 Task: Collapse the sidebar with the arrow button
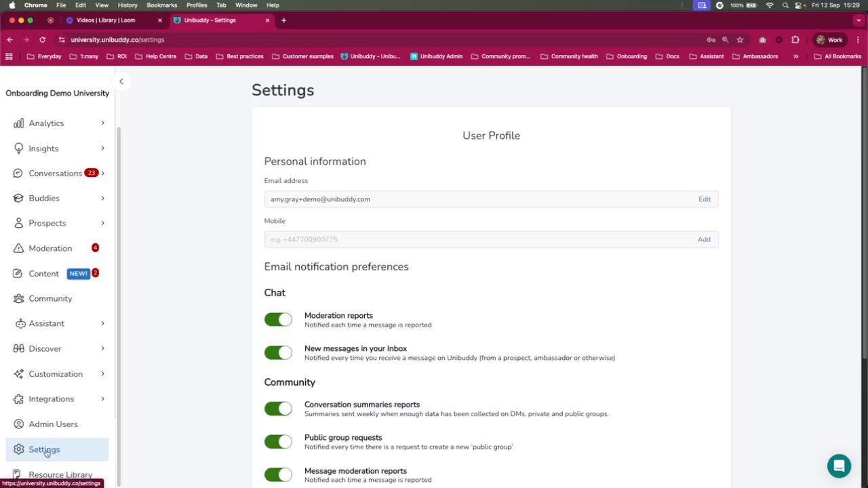[121, 81]
